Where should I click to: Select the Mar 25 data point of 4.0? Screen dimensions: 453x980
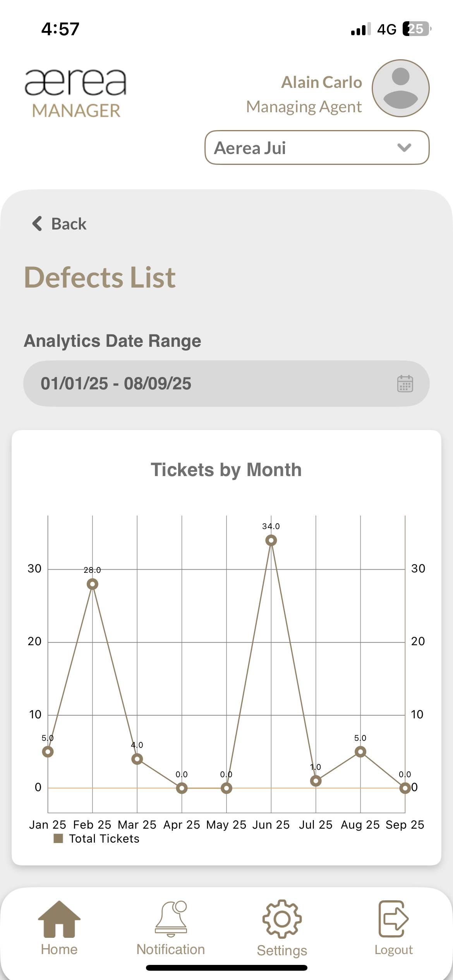click(137, 759)
